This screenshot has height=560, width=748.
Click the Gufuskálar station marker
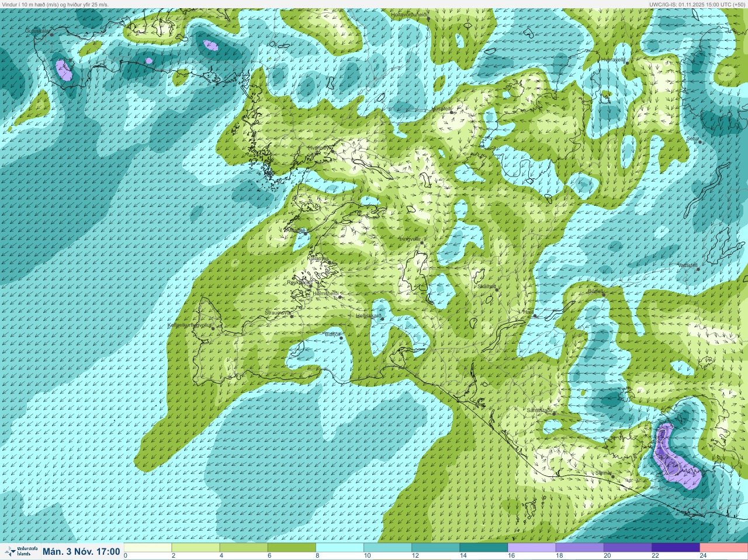point(51,34)
